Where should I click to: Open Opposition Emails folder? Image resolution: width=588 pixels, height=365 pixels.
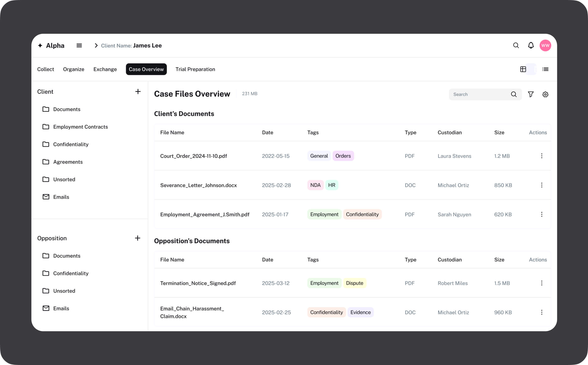(x=61, y=308)
